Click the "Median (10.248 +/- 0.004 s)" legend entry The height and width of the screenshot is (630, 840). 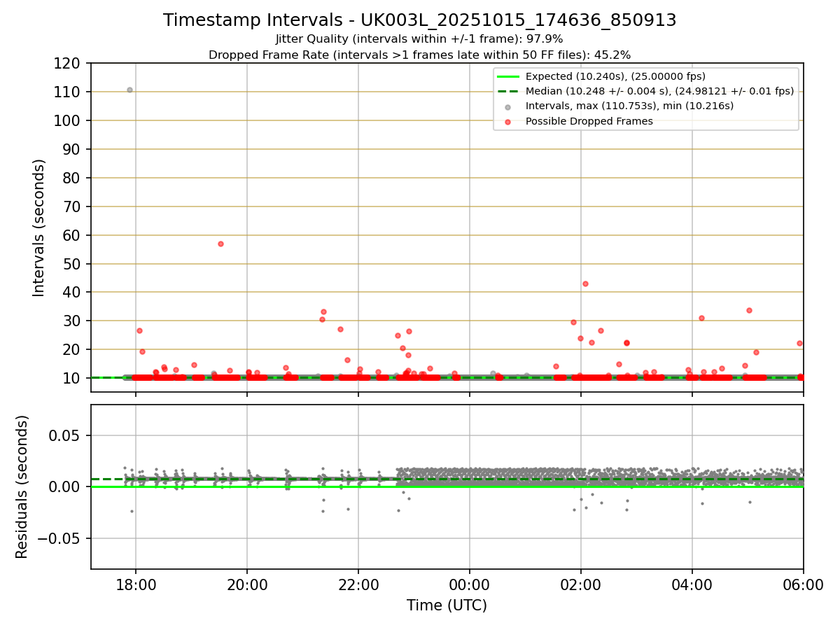659,91
